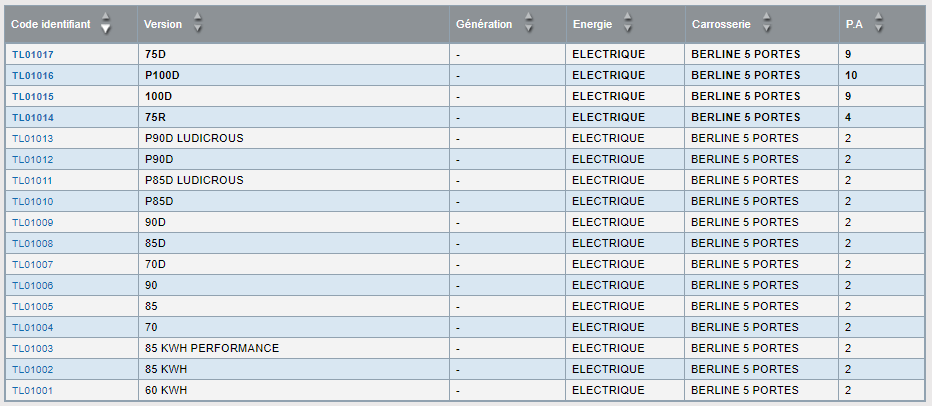Follow the TL01007 code link
This screenshot has height=406, width=932.
(x=33, y=265)
